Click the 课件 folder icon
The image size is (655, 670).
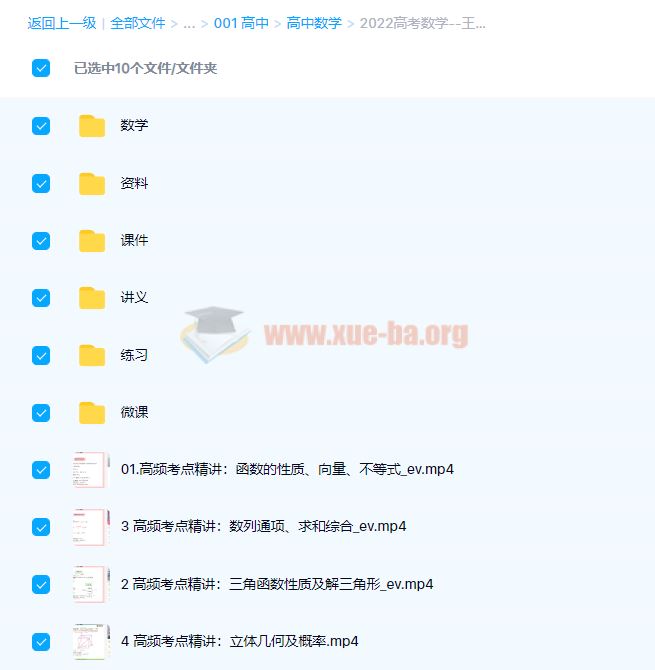92,241
